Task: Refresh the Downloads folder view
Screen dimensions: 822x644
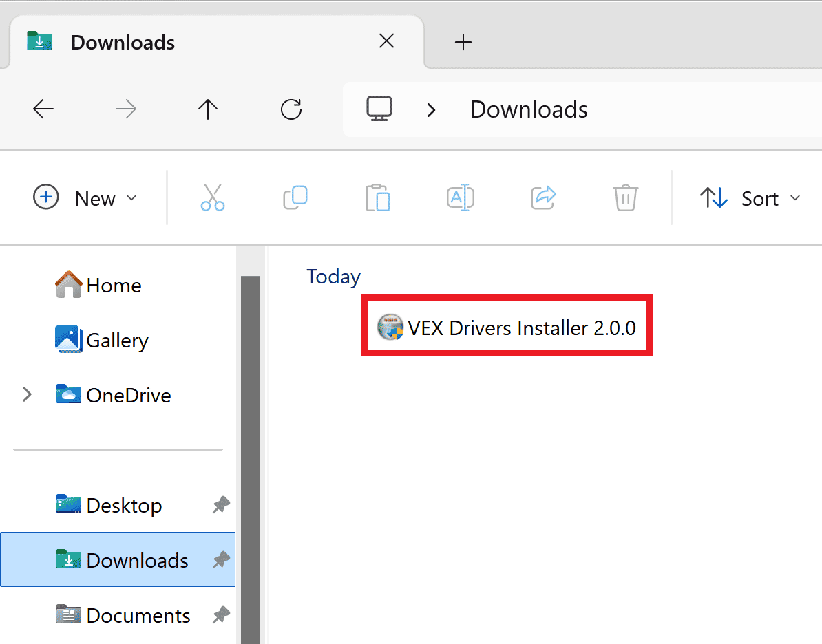Action: point(291,109)
